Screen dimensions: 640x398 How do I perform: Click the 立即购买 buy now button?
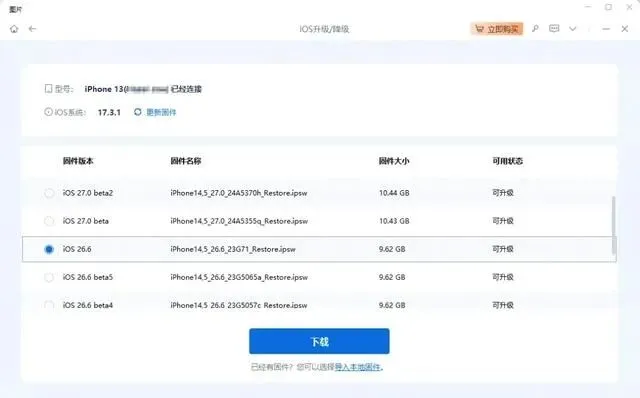(x=497, y=29)
